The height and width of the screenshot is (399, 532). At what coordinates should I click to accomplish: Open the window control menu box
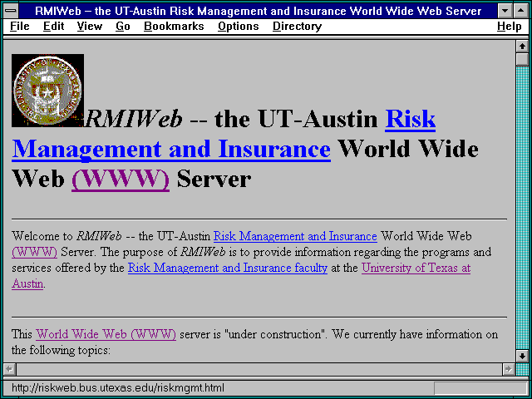tap(11, 11)
